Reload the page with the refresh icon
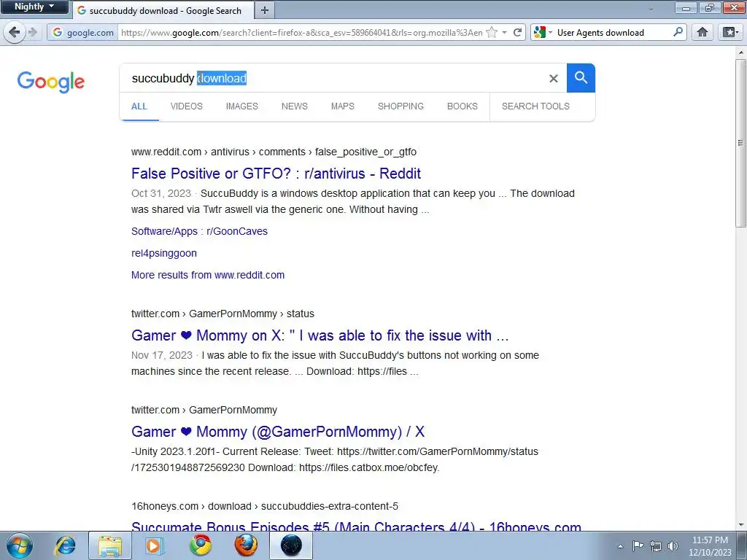 point(517,32)
